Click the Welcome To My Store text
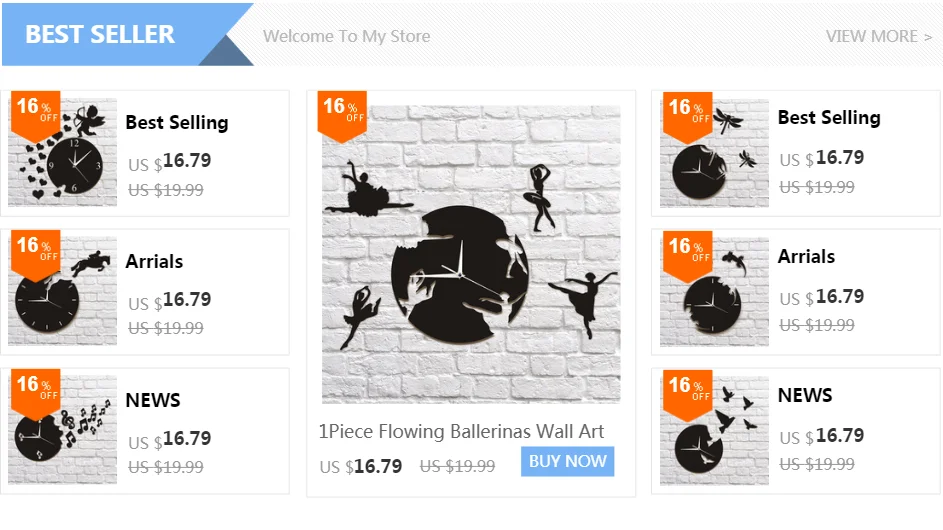Screen dimensions: 943x530 tap(346, 36)
